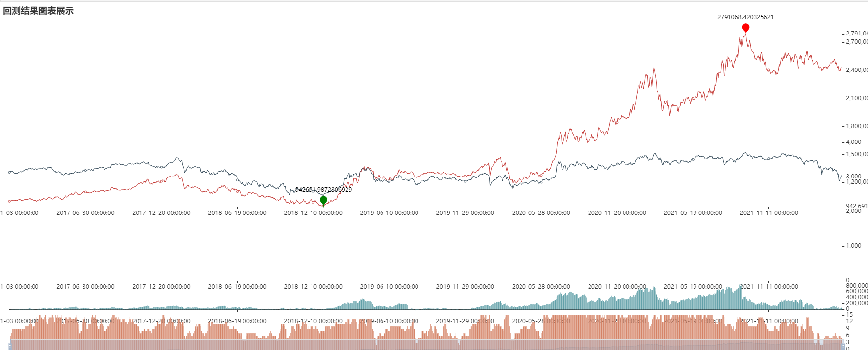Click 2019-11-29 label above the teal volume bars
The image size is (868, 354).
465,287
